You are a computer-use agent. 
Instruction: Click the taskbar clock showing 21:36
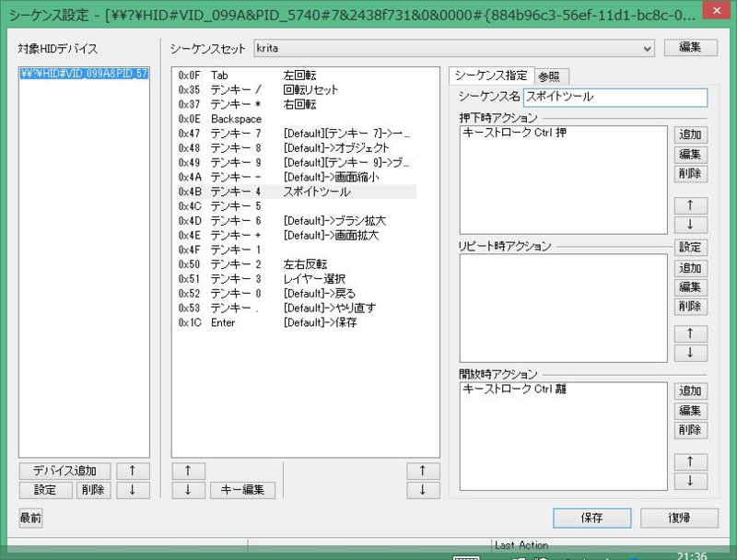tap(693, 555)
